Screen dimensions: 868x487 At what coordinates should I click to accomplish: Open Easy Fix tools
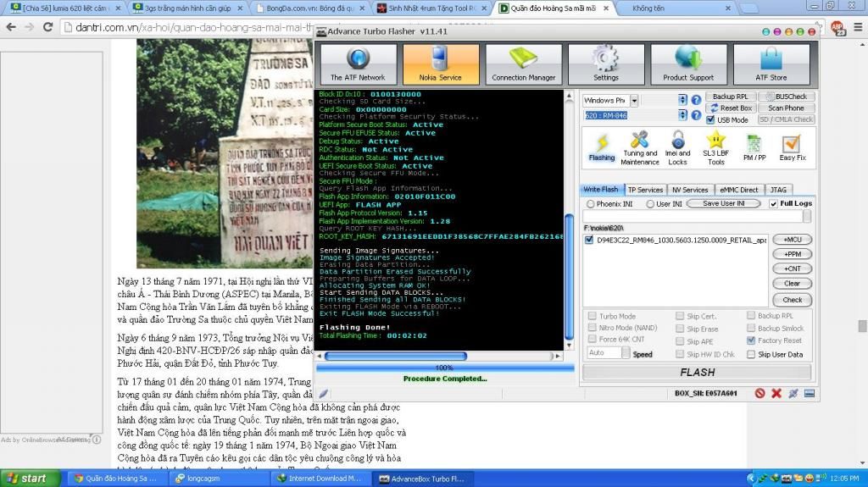click(793, 147)
